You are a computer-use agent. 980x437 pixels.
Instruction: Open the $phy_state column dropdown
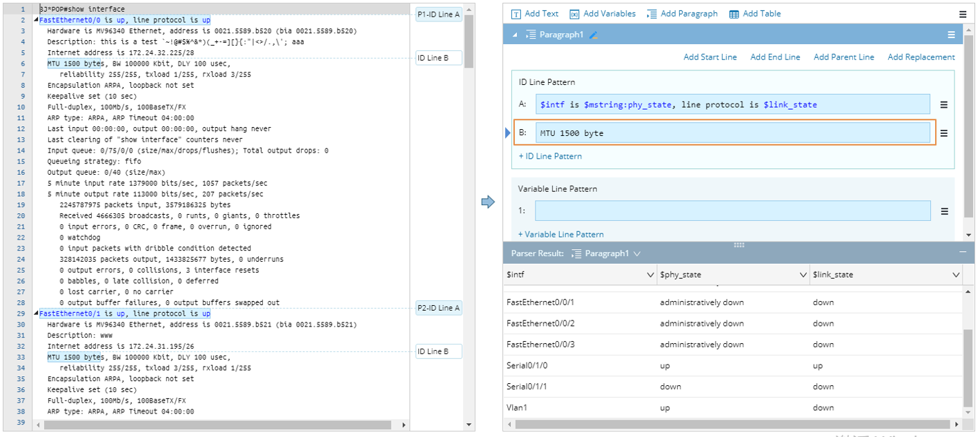(x=803, y=275)
